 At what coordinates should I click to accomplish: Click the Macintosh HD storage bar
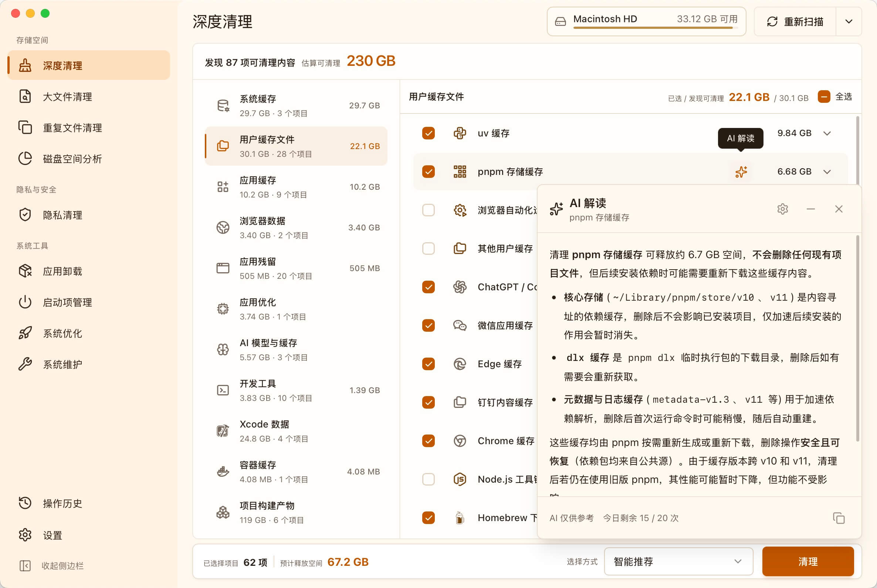pos(655,27)
